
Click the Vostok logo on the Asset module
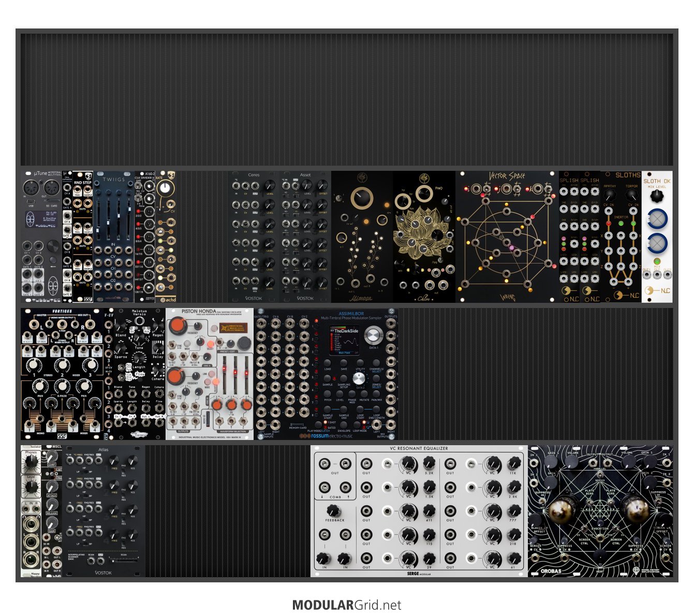click(305, 298)
